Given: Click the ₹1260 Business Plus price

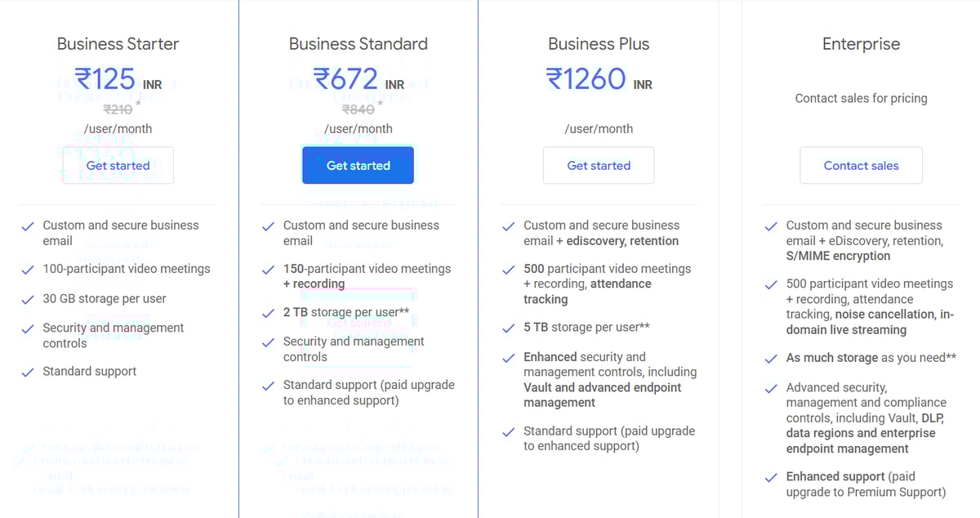Looking at the screenshot, I should click(586, 79).
